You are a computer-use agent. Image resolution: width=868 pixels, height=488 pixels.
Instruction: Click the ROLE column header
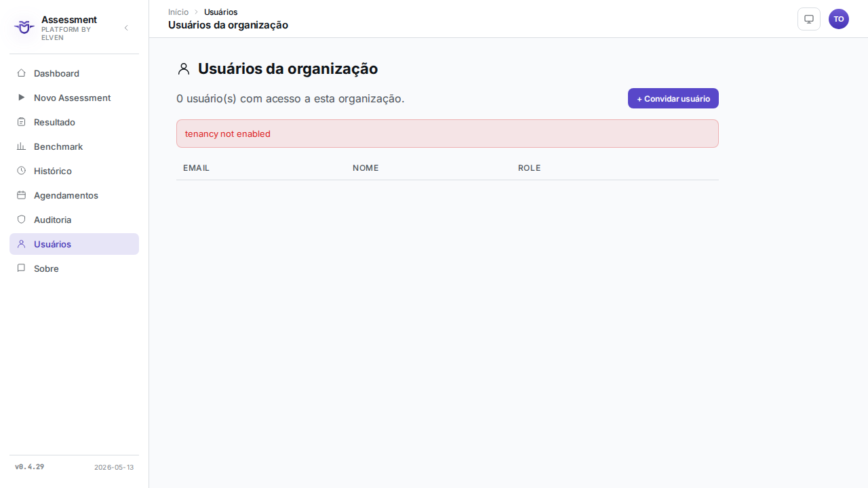point(530,168)
